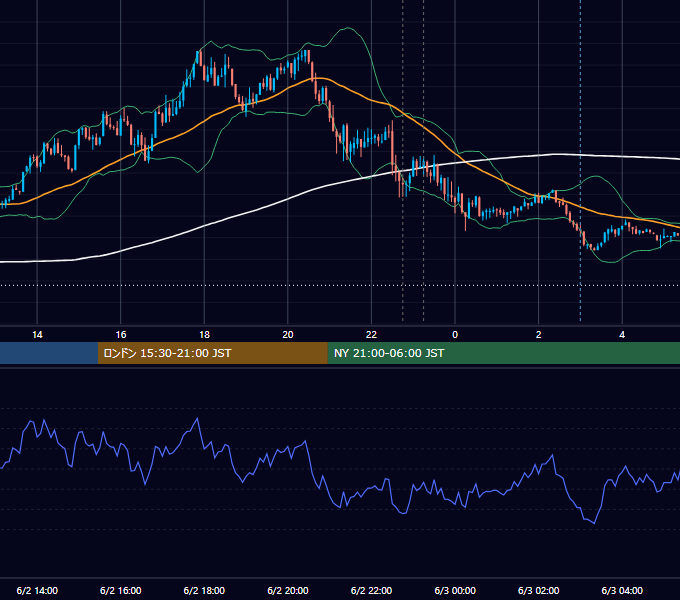Click the 14 hour axis label

[x=37, y=335]
